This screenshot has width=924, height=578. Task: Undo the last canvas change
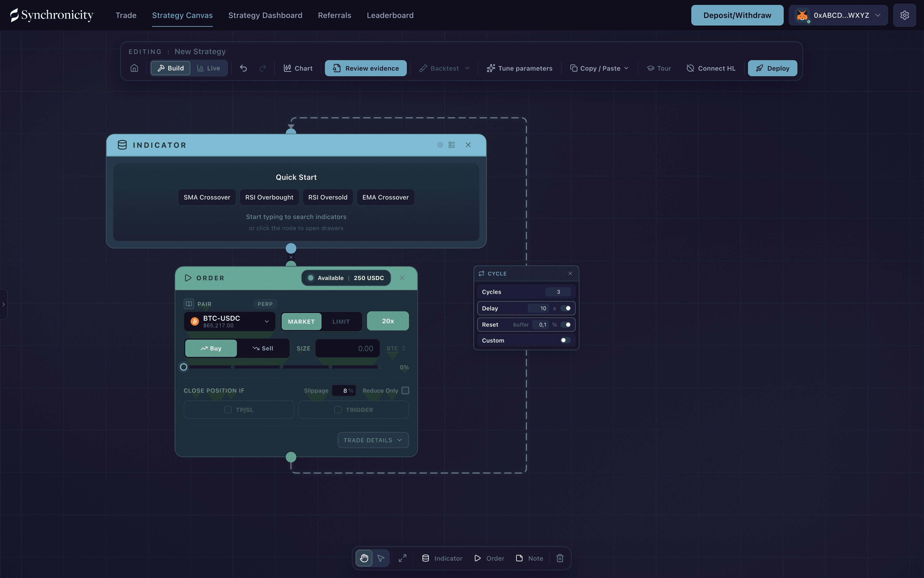pos(243,68)
